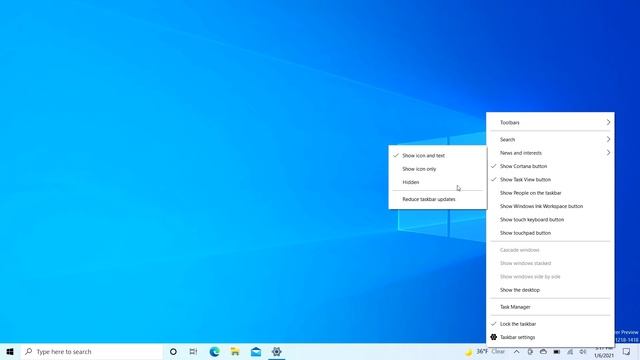Enable Show touch keyboard button
The height and width of the screenshot is (360, 640).
pyautogui.click(x=550, y=220)
